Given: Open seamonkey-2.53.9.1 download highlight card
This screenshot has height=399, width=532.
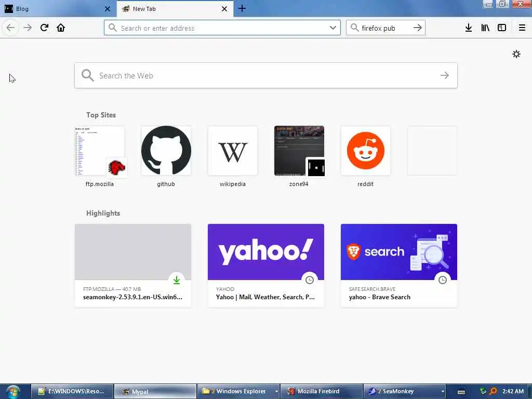Looking at the screenshot, I should click(133, 265).
